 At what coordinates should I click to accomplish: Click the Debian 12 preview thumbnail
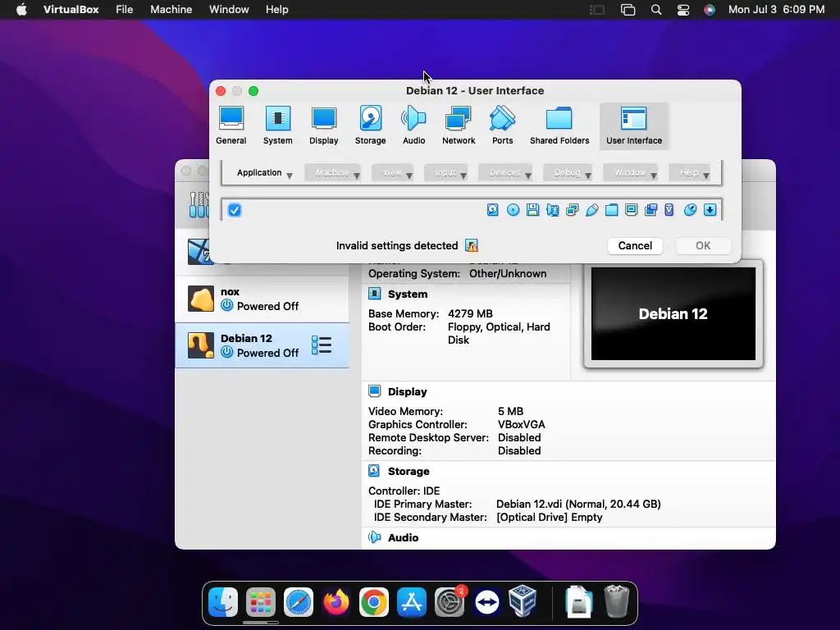(673, 314)
